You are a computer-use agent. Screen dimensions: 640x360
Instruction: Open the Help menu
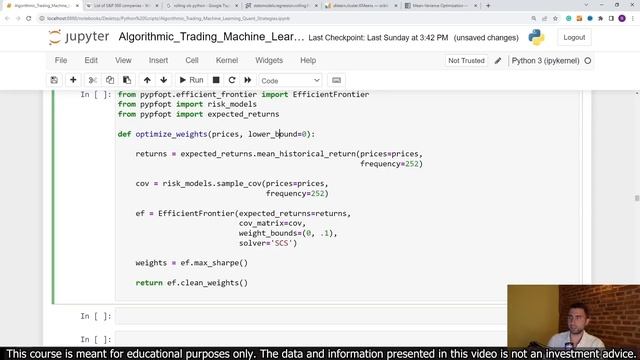point(308,60)
